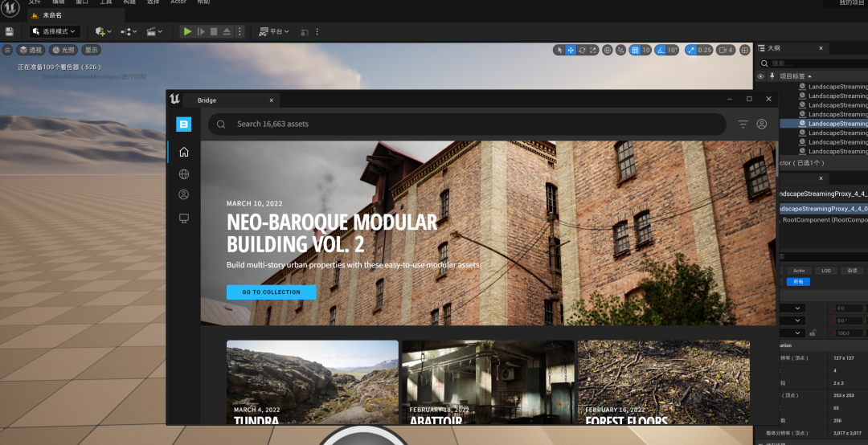The image size is (868, 445).
Task: Activate the Scale tool in viewport toolbar
Action: (593, 50)
